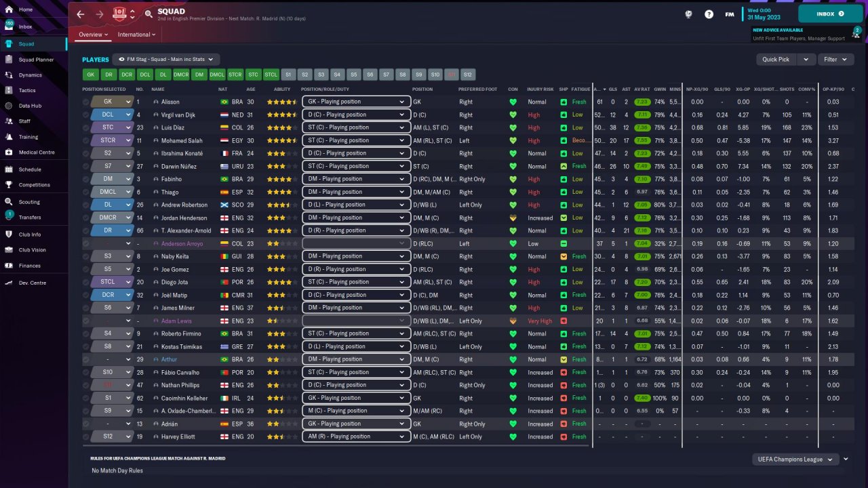Click the date display 31 May 2023

(x=763, y=17)
